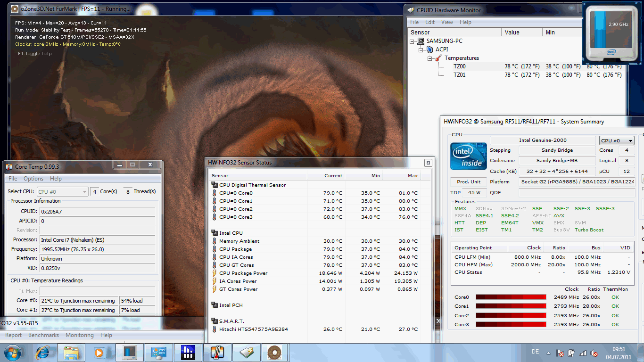Click the GT Cores Power lightning icon

tap(215, 289)
